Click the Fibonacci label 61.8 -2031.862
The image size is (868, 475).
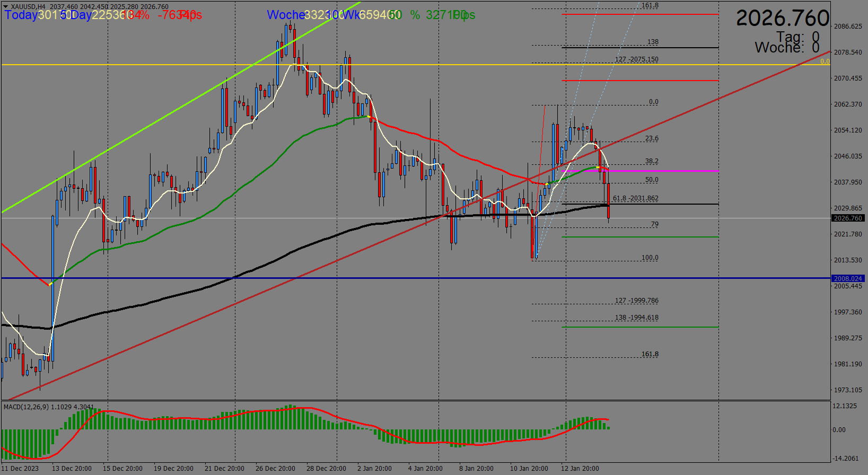[x=635, y=198]
